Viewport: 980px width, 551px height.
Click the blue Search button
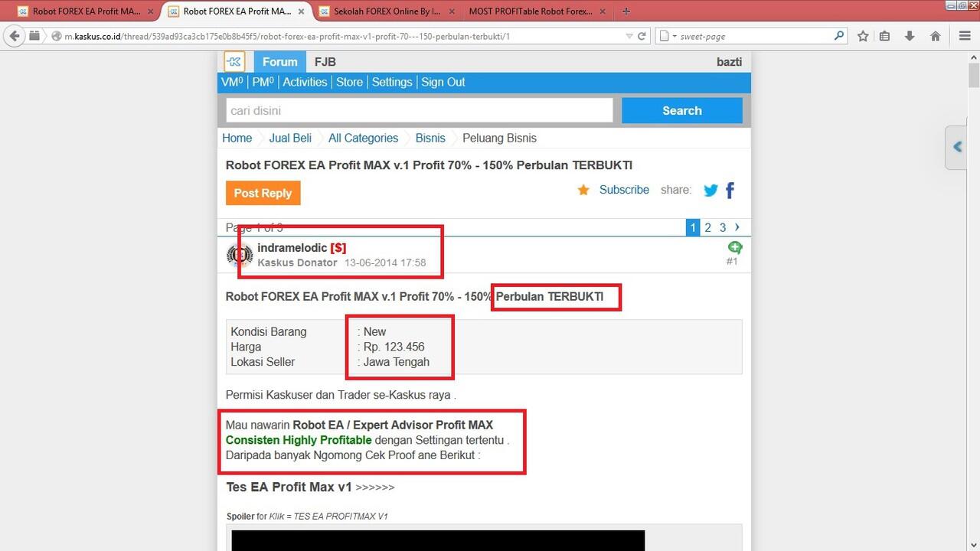(x=682, y=110)
